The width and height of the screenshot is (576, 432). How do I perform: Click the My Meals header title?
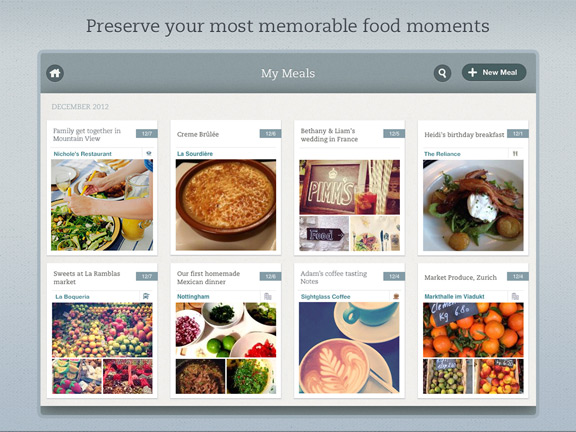point(288,73)
